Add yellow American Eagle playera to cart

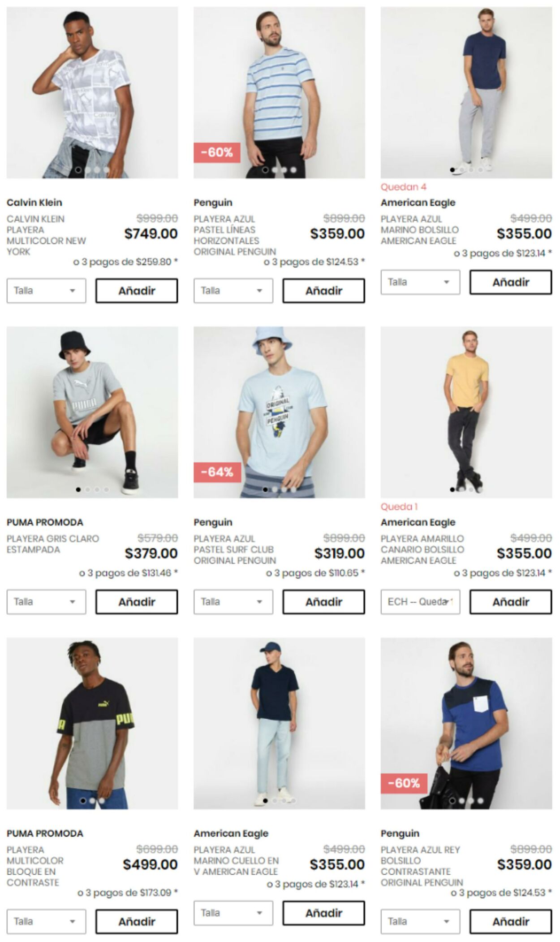(x=511, y=602)
